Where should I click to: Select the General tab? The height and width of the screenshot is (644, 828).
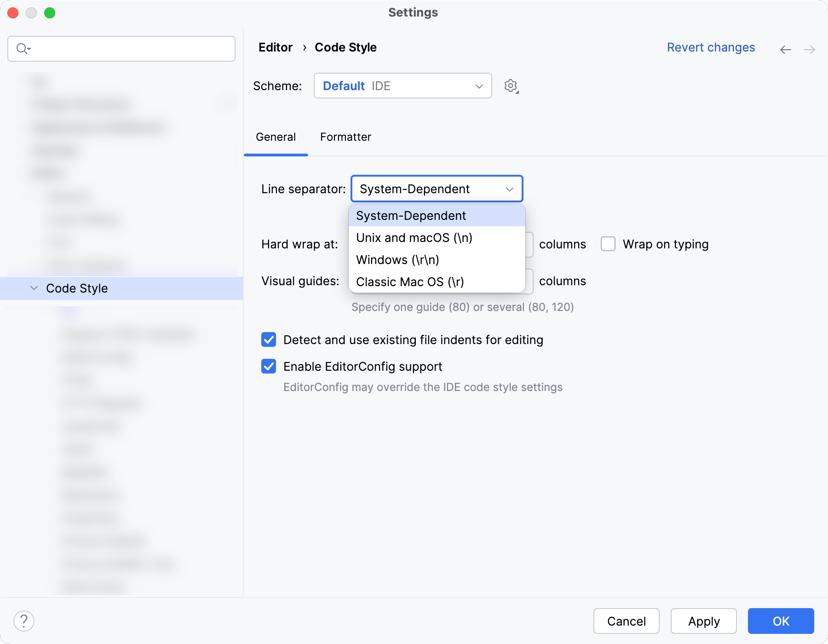[276, 137]
